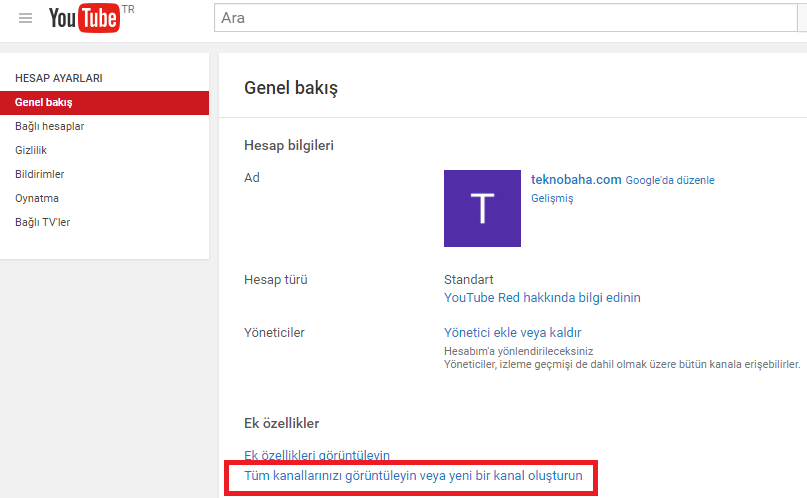Image resolution: width=807 pixels, height=498 pixels.
Task: Click Tüm kanallarınızı görüntüleyin veya yeni kanal oluşturun
Action: [x=413, y=476]
